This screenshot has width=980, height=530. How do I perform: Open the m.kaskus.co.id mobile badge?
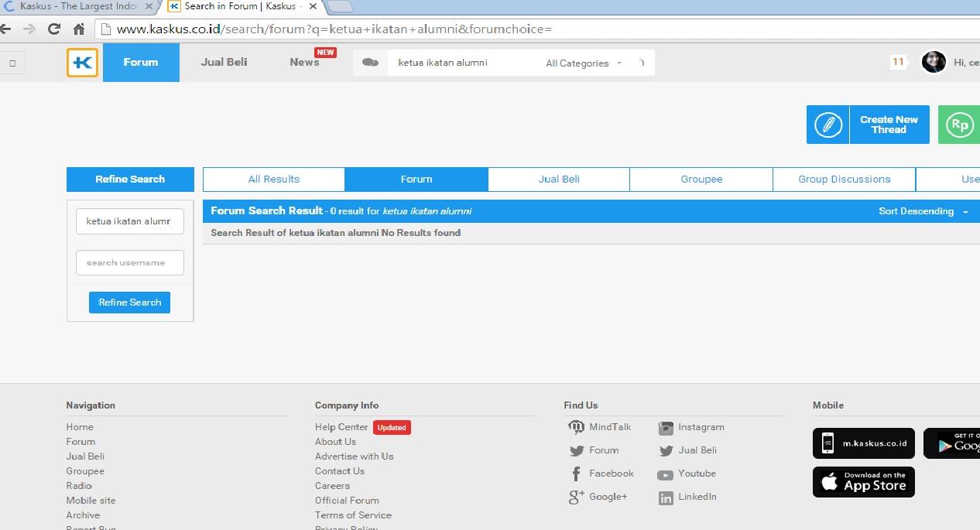coord(864,443)
